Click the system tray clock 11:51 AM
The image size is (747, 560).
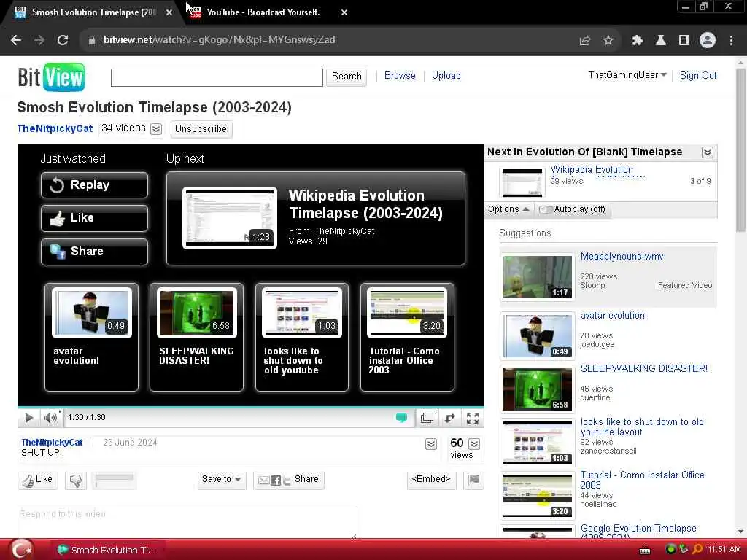(x=724, y=550)
